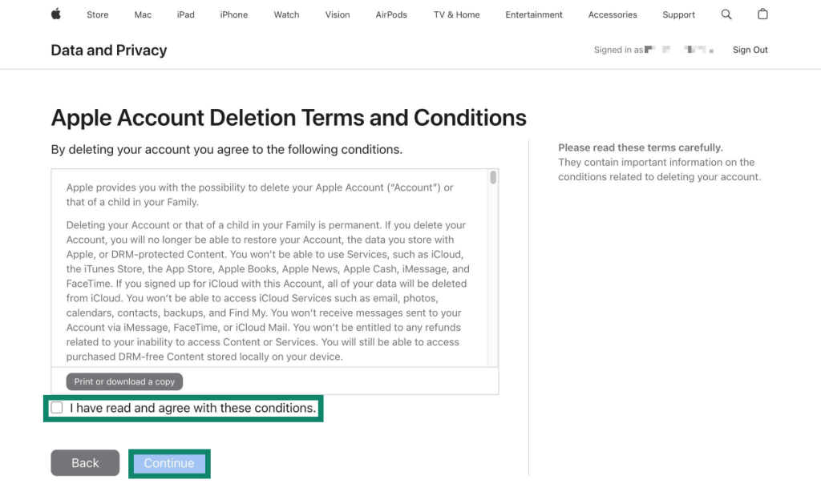Open the Accessories menu

click(x=613, y=14)
